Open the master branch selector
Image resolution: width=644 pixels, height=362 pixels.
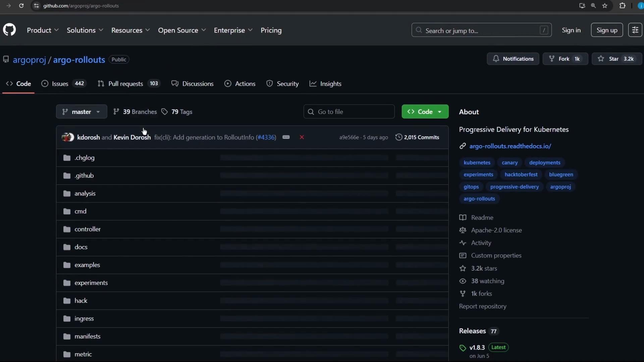(x=82, y=112)
